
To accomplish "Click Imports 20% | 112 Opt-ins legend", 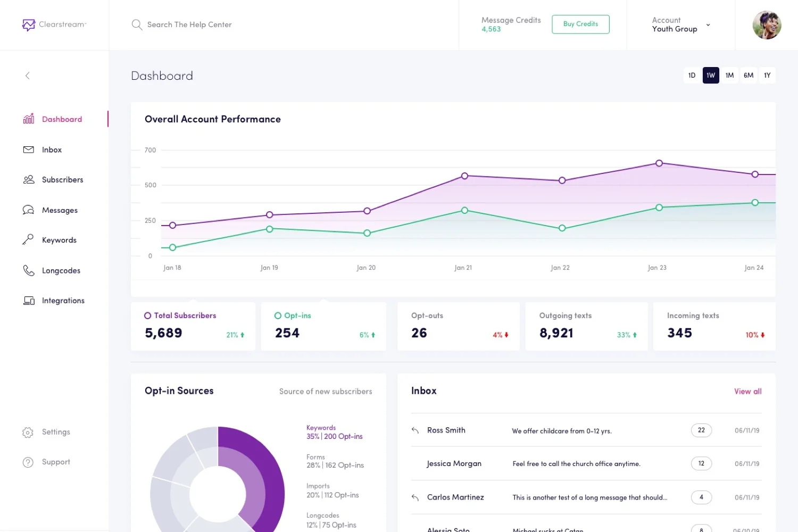I will [332, 491].
